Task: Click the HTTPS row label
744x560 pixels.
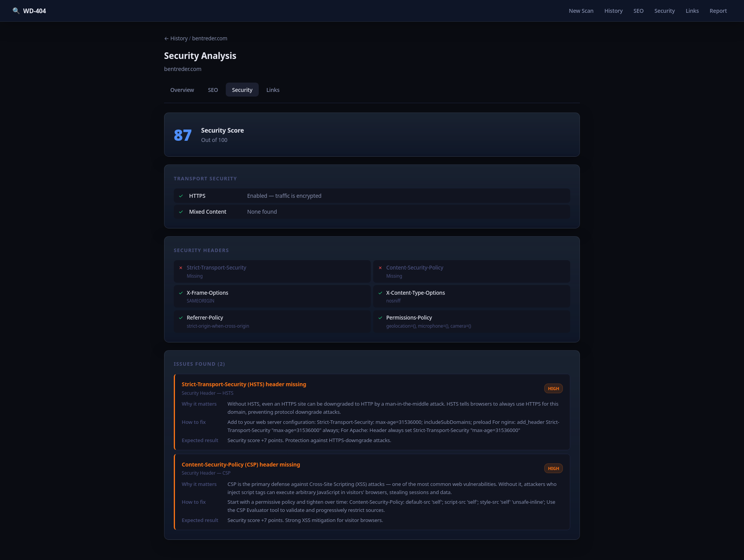Action: 197,196
